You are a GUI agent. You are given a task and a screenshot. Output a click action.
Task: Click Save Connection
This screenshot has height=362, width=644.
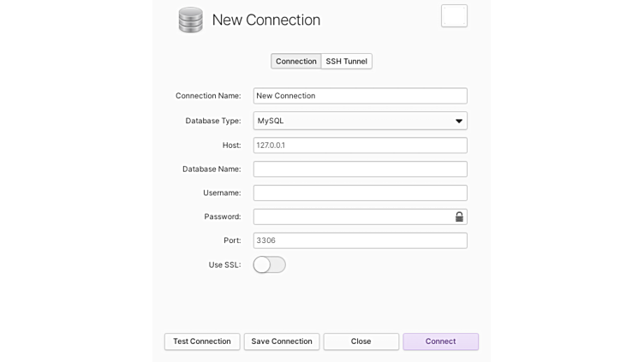click(x=282, y=341)
